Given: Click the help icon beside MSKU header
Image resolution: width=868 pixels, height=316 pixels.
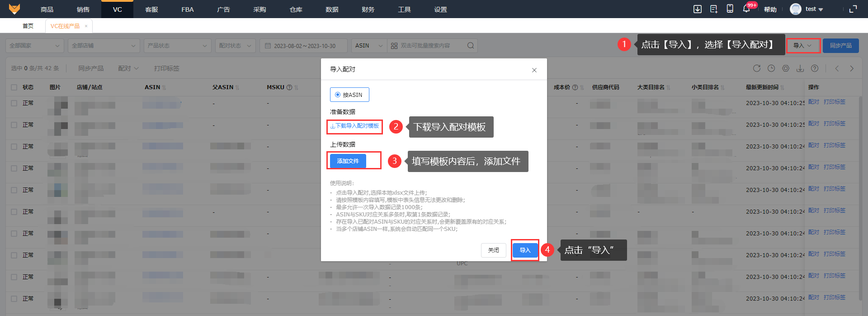Looking at the screenshot, I should (x=289, y=87).
